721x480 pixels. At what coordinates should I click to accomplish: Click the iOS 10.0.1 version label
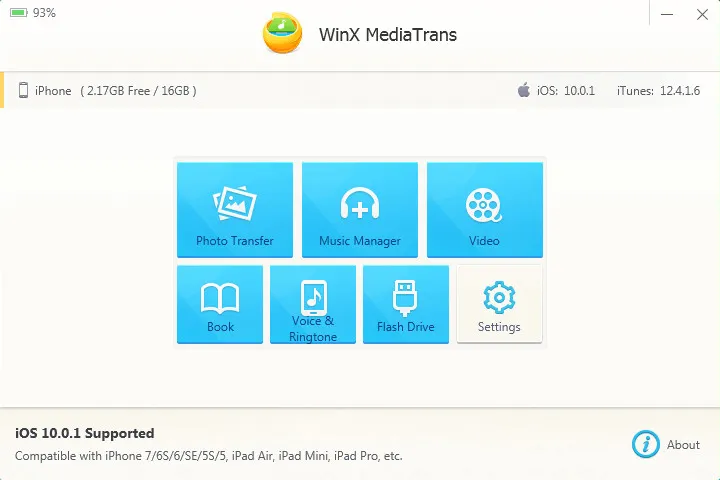click(566, 91)
